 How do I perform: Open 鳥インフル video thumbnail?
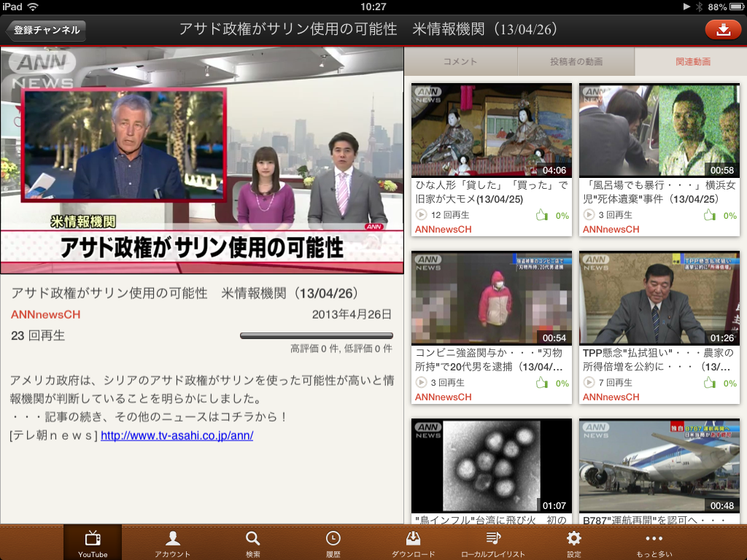(x=492, y=465)
